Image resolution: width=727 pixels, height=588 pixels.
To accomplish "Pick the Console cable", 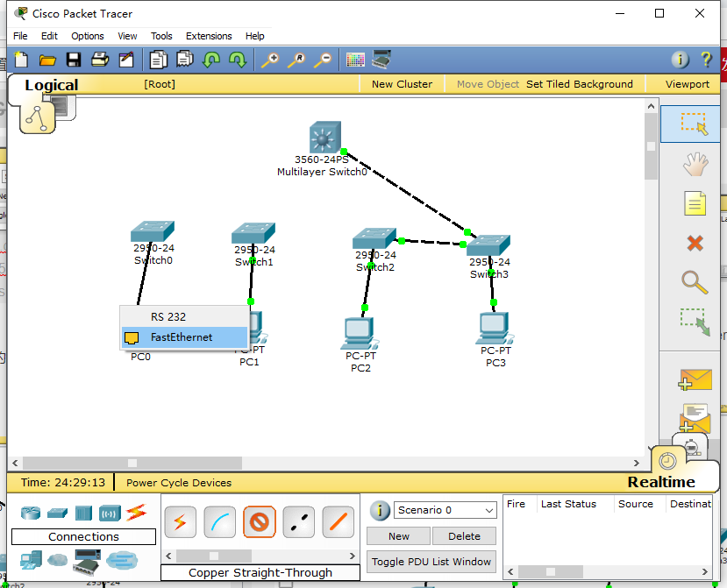I will (x=220, y=522).
